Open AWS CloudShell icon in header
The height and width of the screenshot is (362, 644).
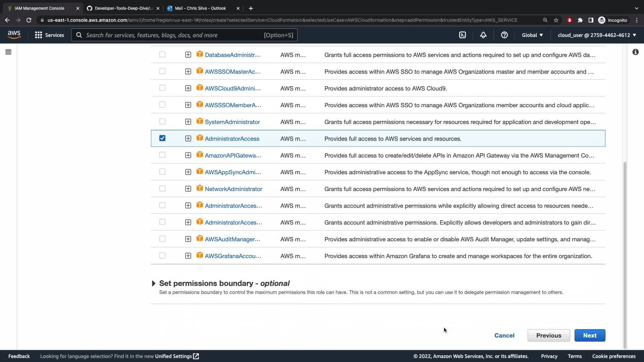[463, 35]
